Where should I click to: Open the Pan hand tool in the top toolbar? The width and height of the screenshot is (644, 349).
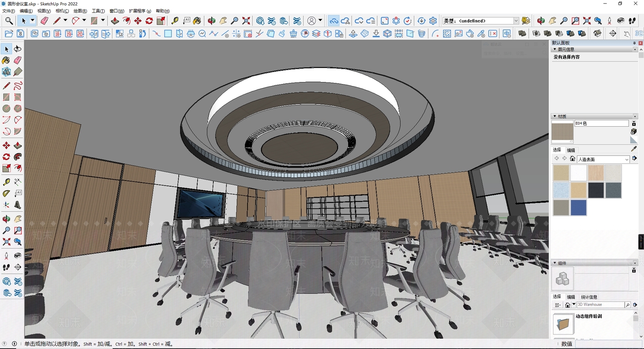pyautogui.click(x=223, y=21)
